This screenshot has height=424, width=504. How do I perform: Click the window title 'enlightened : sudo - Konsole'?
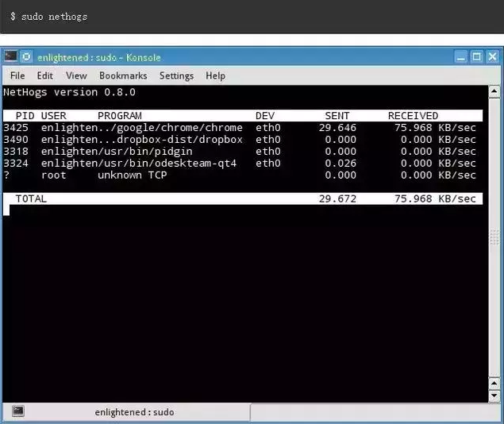click(99, 57)
